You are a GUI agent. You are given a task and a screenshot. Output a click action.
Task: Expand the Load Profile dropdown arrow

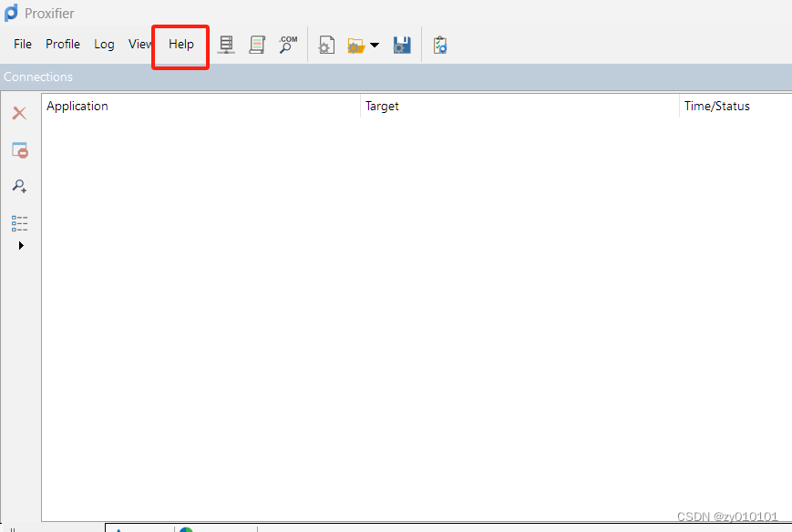(375, 46)
